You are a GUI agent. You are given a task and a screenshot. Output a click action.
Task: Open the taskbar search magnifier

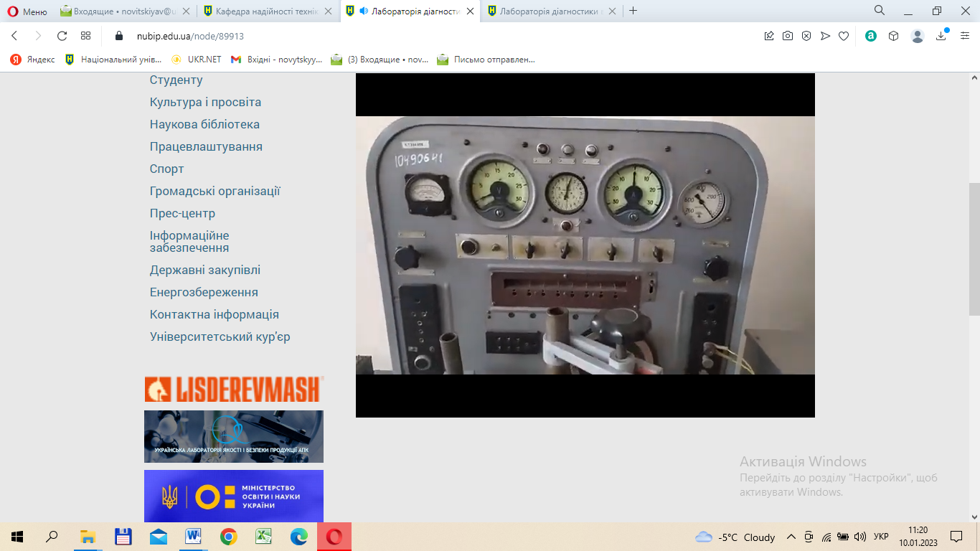52,537
